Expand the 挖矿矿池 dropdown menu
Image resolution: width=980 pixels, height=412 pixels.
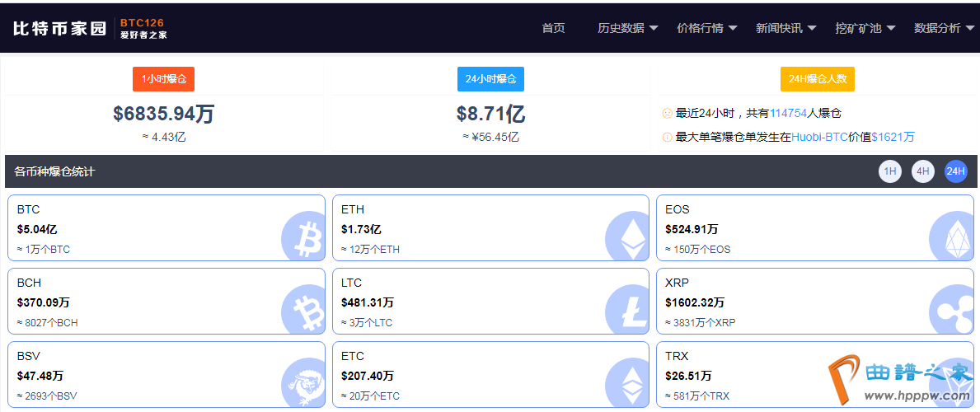click(865, 28)
